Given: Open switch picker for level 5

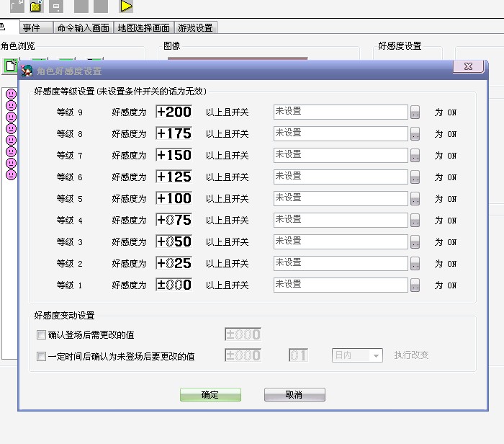Looking at the screenshot, I should click(415, 198).
